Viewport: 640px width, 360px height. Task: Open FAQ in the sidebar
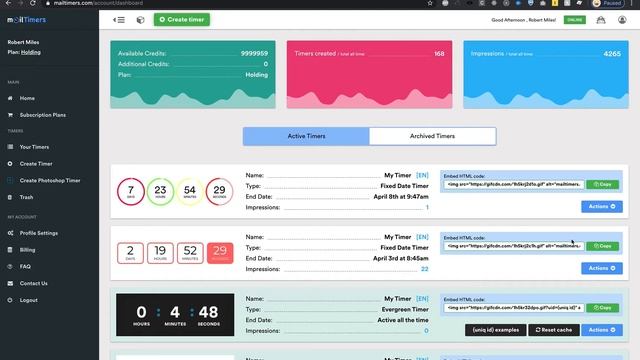coord(25,267)
